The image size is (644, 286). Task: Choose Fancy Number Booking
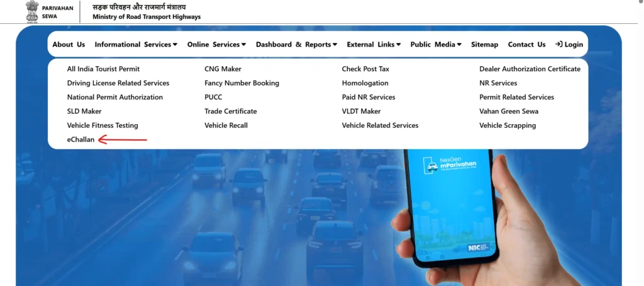(241, 83)
